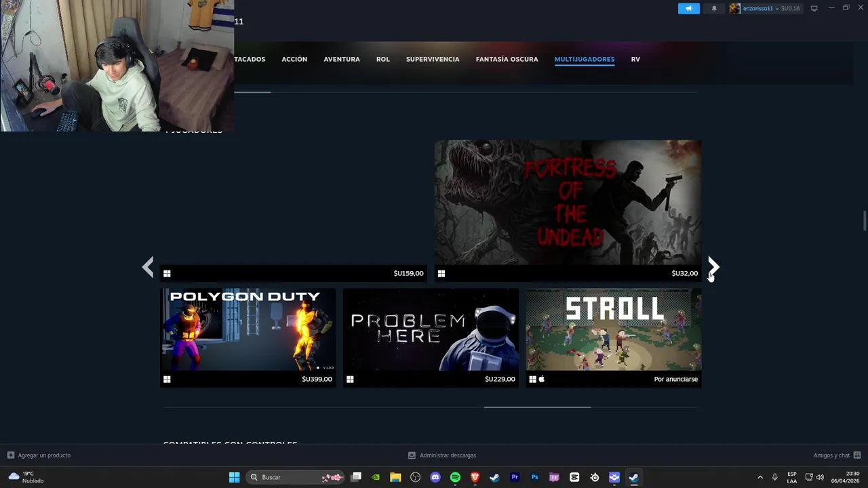The width and height of the screenshot is (868, 488).
Task: Open OBS Studio from the taskbar
Action: 415,477
